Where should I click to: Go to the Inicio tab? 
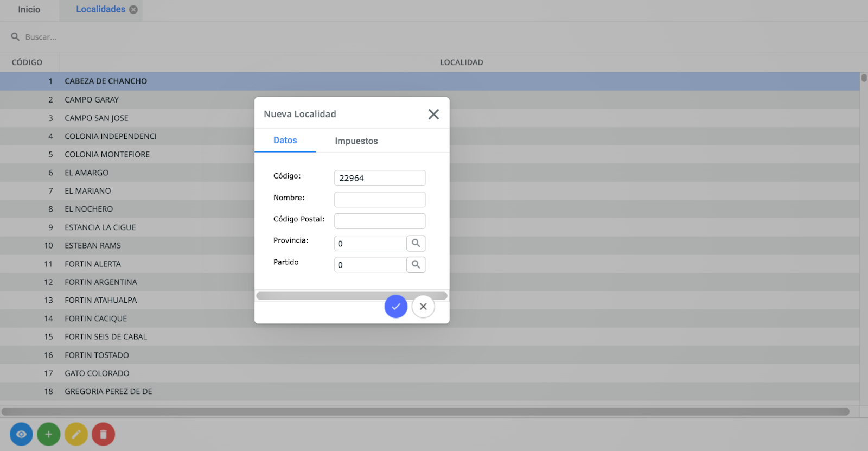pyautogui.click(x=29, y=10)
